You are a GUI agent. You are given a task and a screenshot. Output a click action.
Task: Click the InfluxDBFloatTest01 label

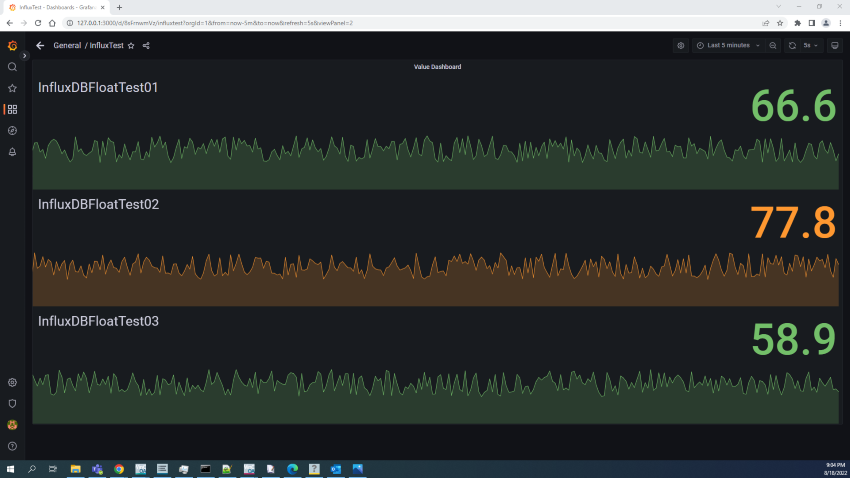click(x=98, y=87)
